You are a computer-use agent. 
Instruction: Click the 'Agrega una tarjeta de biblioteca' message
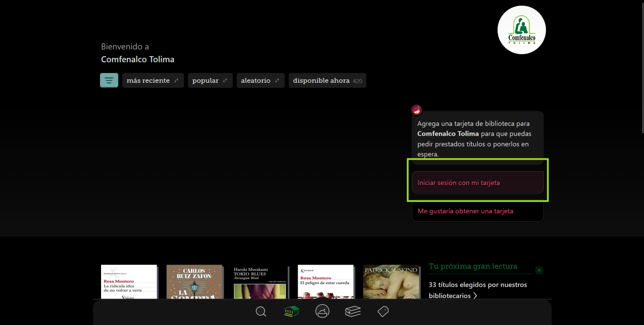478,139
